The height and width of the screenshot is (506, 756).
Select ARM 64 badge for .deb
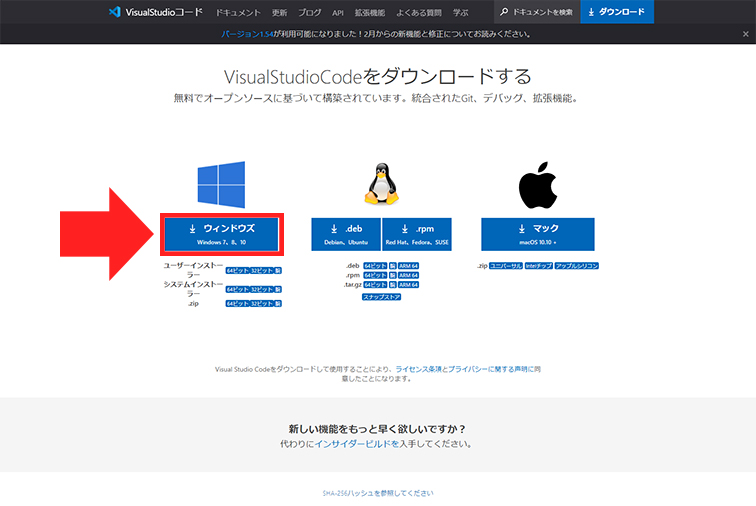(x=408, y=266)
